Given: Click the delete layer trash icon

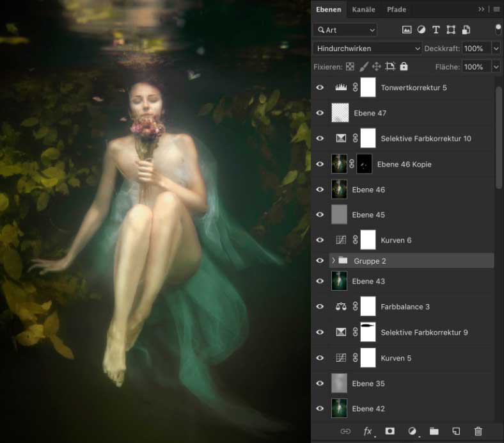Looking at the screenshot, I should point(478,431).
